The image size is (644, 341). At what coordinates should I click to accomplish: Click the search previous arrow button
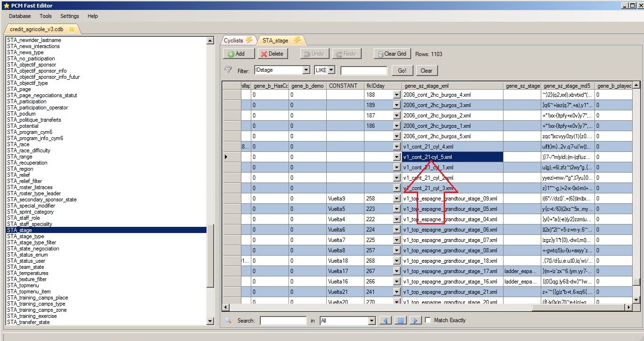[385, 321]
